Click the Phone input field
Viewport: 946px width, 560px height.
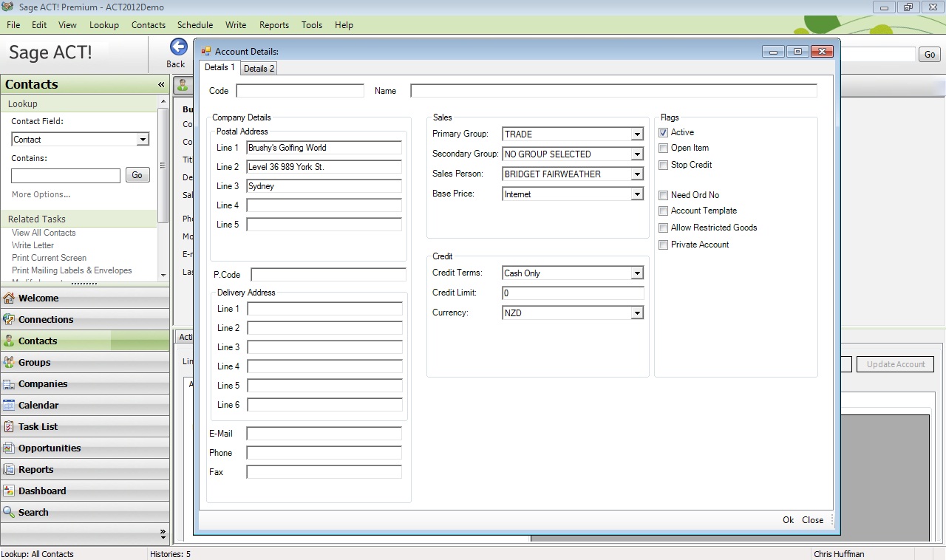(x=324, y=453)
